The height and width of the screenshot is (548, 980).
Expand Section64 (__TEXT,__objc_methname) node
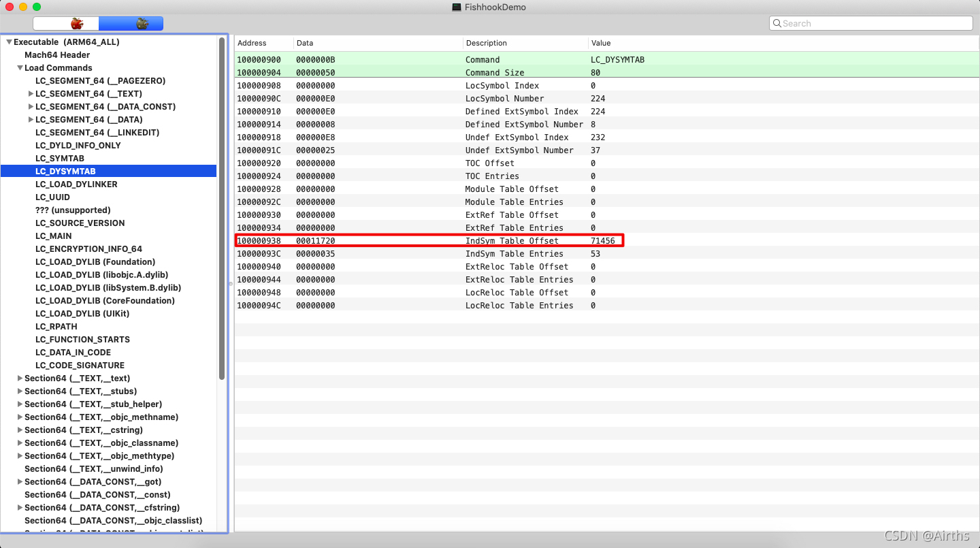click(x=20, y=417)
